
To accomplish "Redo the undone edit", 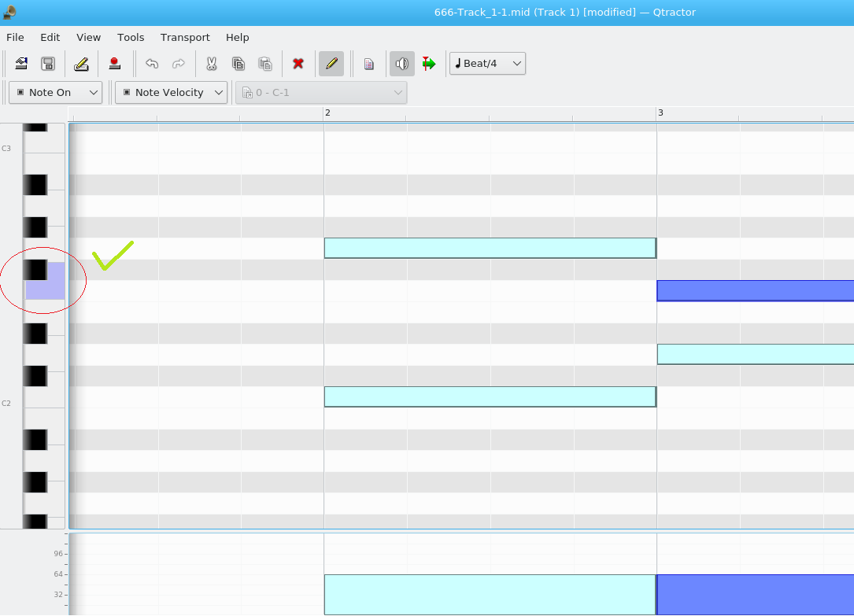I will pos(178,64).
